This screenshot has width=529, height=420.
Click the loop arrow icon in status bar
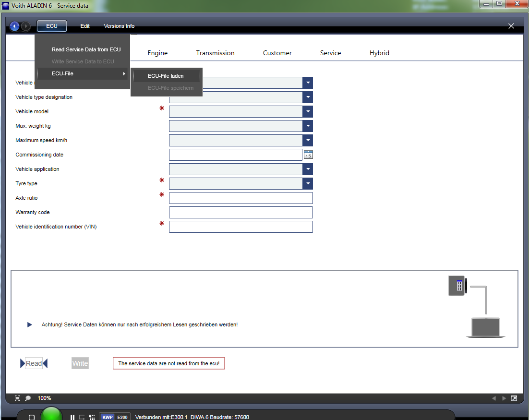tap(82, 417)
